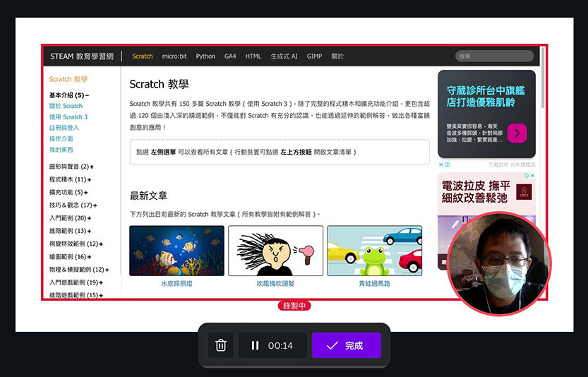
Task: Click the 電波拉皮 ad info icon
Action: (x=526, y=176)
